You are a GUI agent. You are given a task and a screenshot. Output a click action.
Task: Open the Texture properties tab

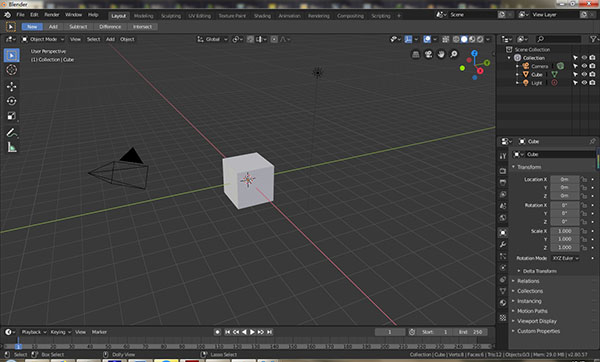503,318
